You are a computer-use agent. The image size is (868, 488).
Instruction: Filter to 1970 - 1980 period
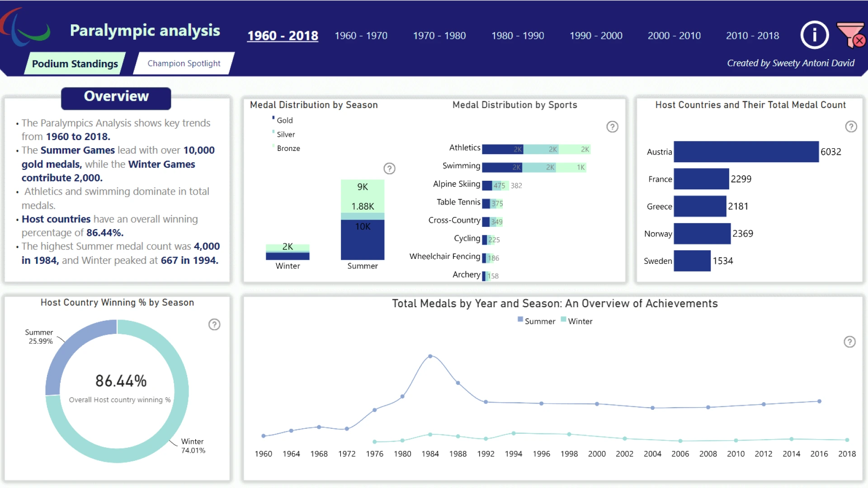click(x=439, y=36)
